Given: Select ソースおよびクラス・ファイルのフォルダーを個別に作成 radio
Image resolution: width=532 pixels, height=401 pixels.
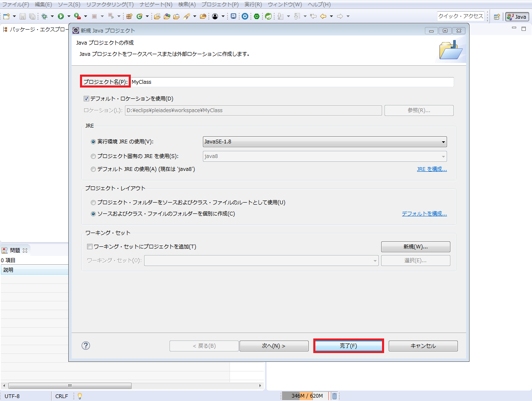Looking at the screenshot, I should 93,214.
